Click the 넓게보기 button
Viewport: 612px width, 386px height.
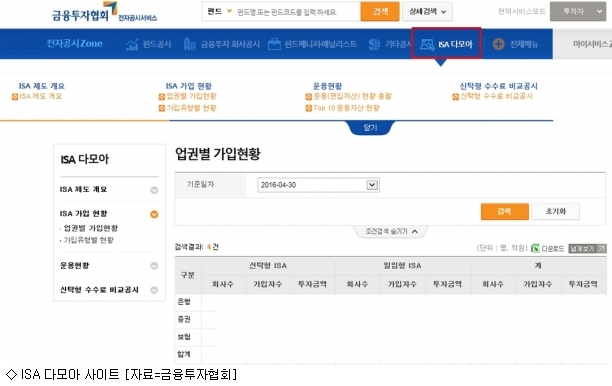[x=587, y=248]
